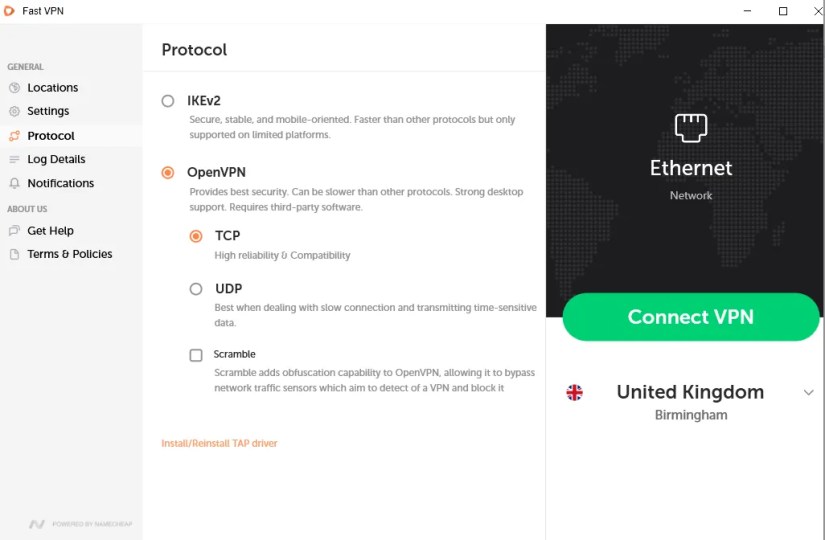The height and width of the screenshot is (540, 825).
Task: Click the globe icon beside Locations
Action: click(x=15, y=88)
